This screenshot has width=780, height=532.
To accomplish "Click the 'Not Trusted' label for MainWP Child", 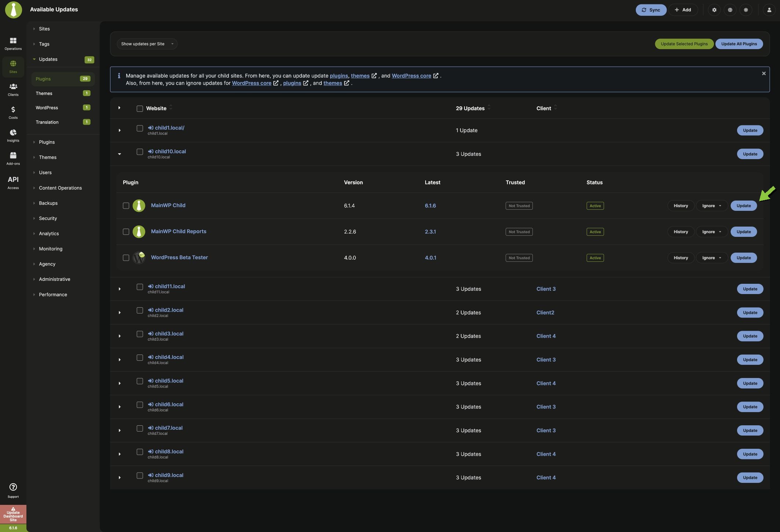I will pos(519,206).
